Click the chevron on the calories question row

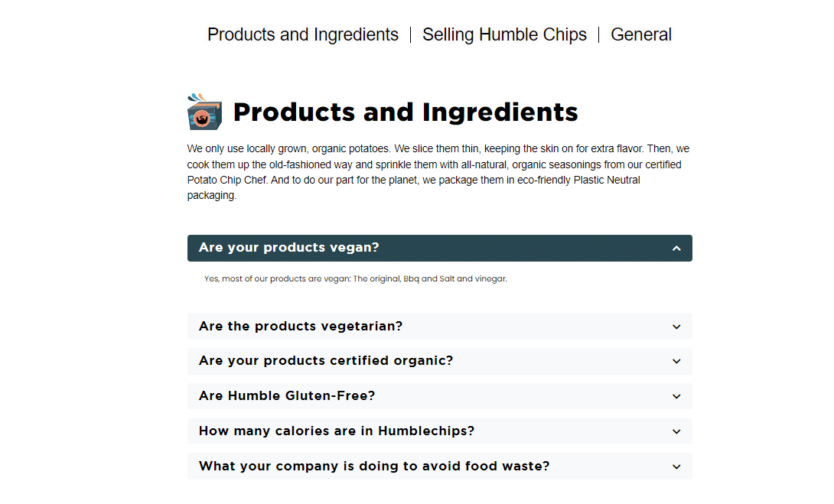tap(676, 431)
